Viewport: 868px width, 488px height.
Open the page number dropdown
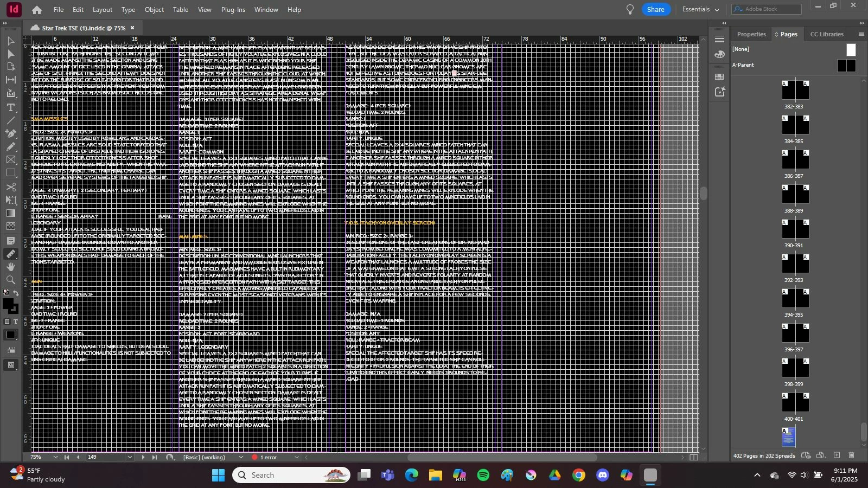(x=130, y=457)
